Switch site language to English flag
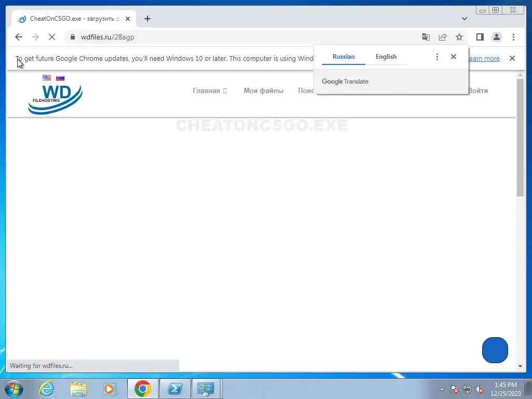 tap(47, 77)
